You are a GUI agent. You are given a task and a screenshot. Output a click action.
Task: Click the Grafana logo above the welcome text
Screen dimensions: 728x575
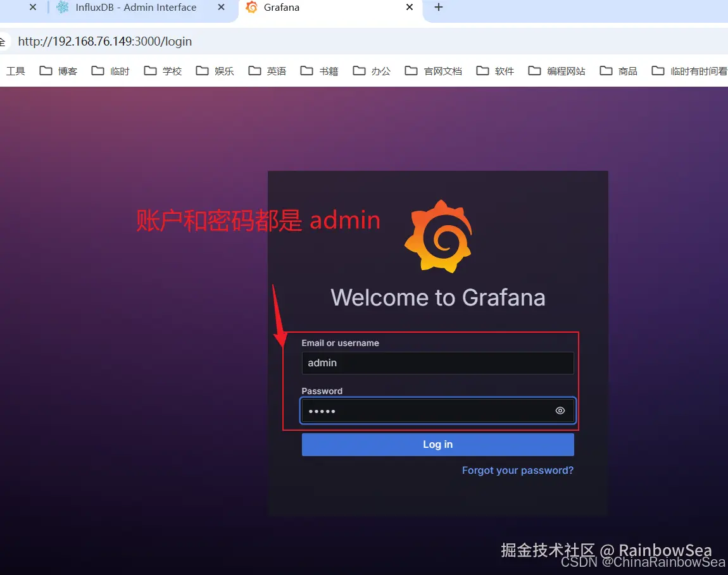438,236
